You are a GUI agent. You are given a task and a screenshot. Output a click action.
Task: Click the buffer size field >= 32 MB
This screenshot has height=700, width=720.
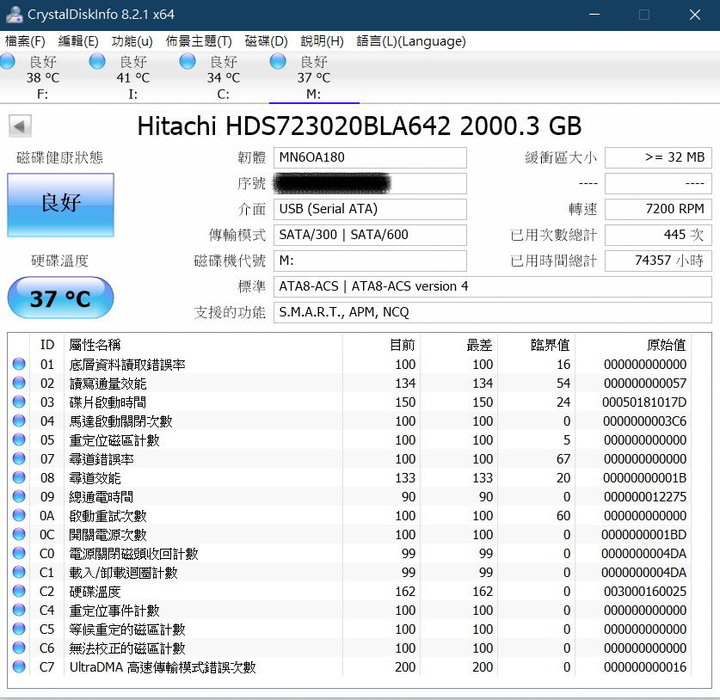[x=658, y=158]
